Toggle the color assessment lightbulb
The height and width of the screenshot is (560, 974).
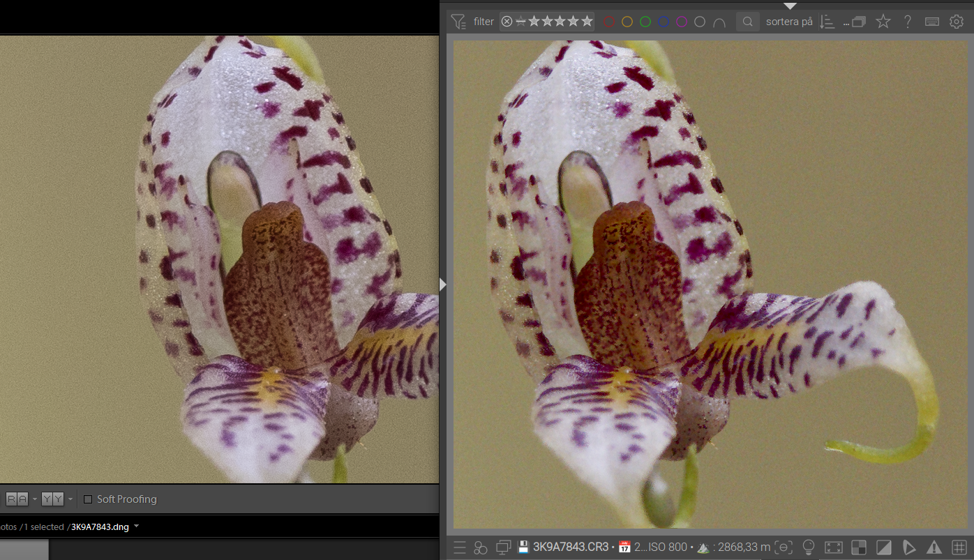point(809,547)
